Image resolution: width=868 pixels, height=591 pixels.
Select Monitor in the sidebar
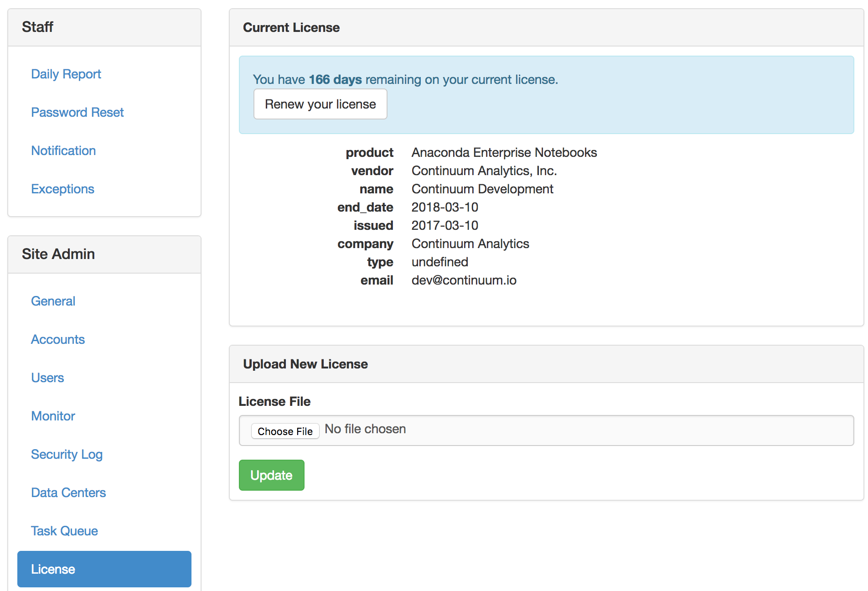(53, 416)
